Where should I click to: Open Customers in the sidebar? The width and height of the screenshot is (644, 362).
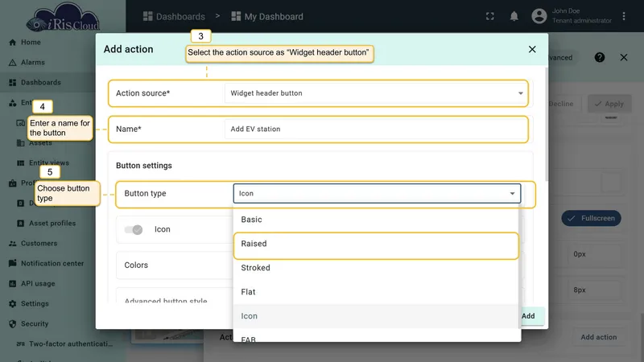click(39, 244)
